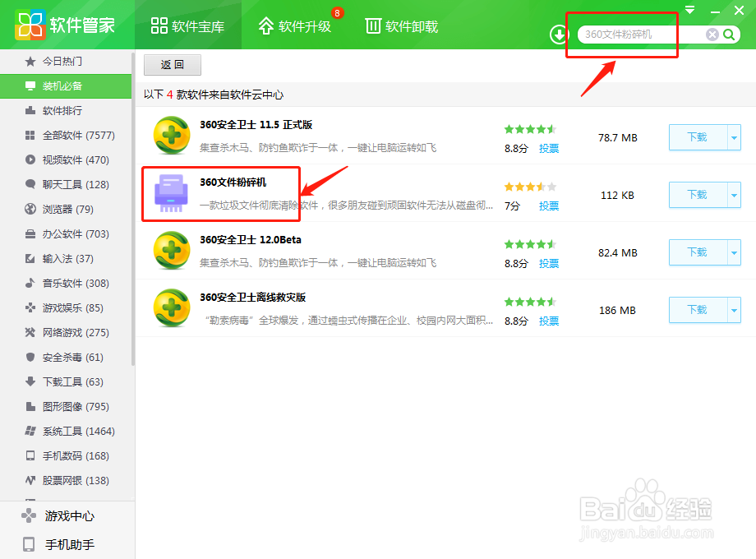Screen dimensions: 756x559
Task: Open 手机助手 at sidebar bottom
Action: [x=66, y=544]
